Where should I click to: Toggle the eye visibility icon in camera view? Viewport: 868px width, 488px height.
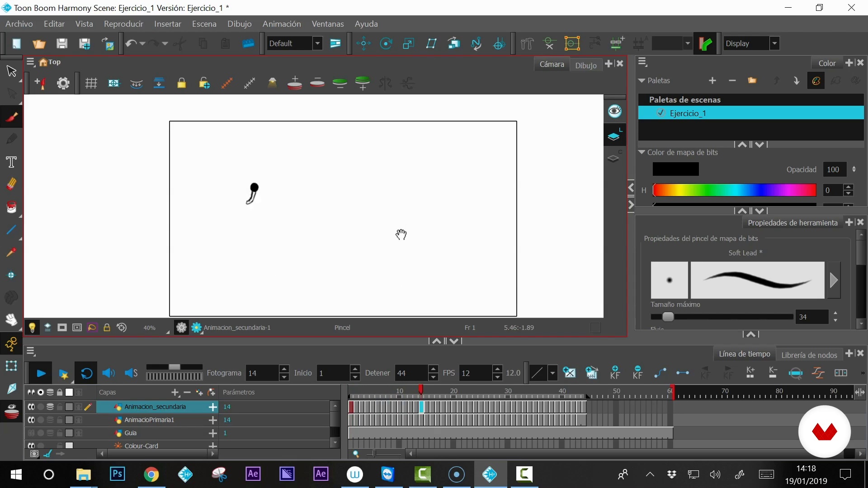tap(614, 111)
